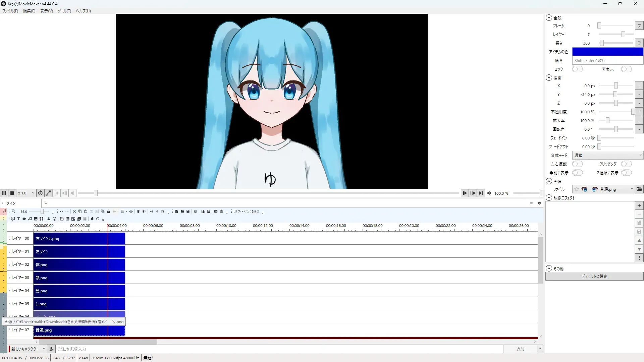Open the playback speed x1.0 dropdown
This screenshot has height=362, width=644.
pos(26,193)
